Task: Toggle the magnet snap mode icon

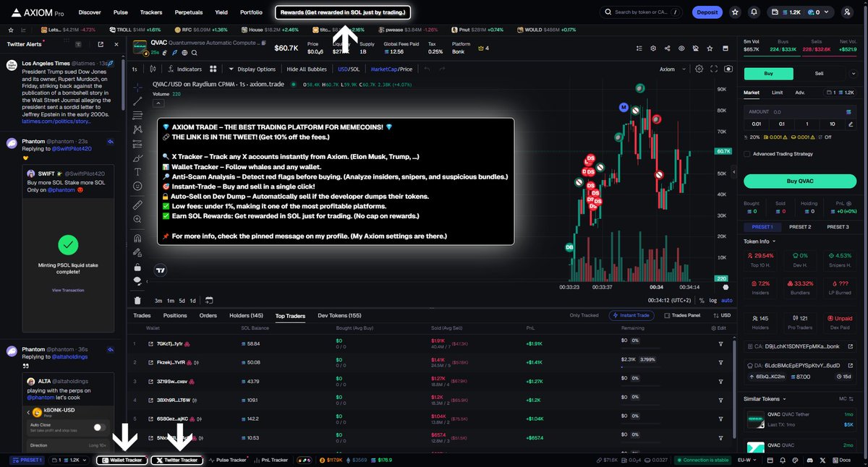Action: [x=137, y=239]
